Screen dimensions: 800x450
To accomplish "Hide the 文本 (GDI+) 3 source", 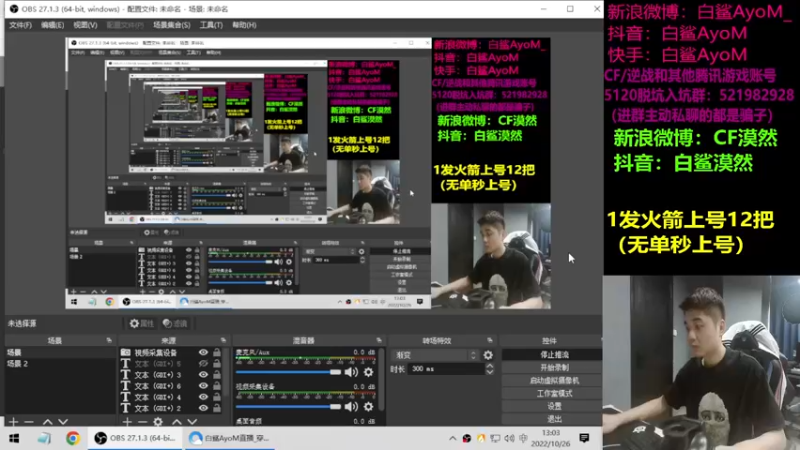I will 204,375.
